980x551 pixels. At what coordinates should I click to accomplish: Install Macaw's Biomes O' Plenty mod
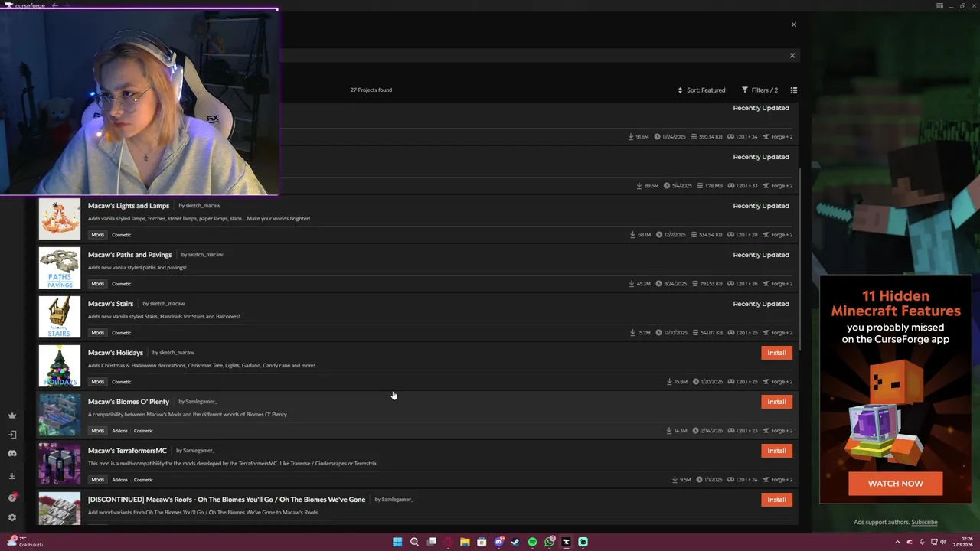click(776, 402)
